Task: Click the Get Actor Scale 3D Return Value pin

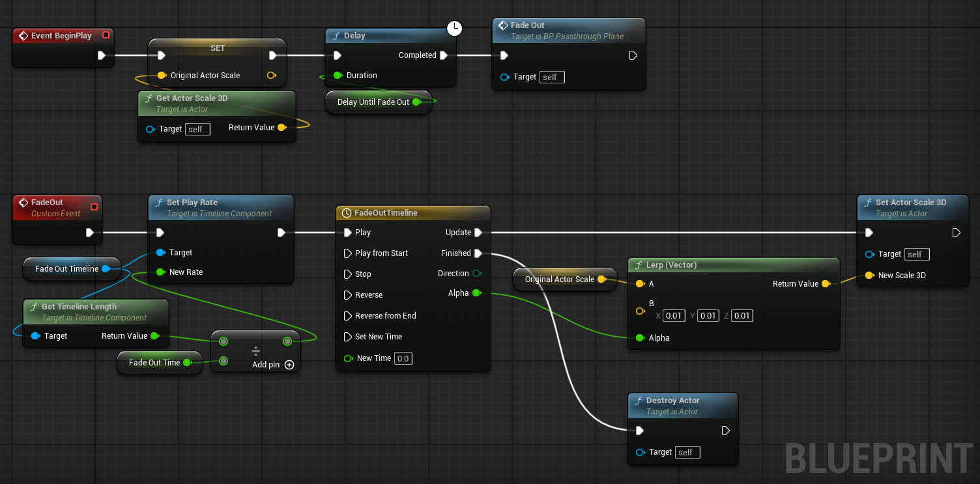Action: tap(281, 128)
